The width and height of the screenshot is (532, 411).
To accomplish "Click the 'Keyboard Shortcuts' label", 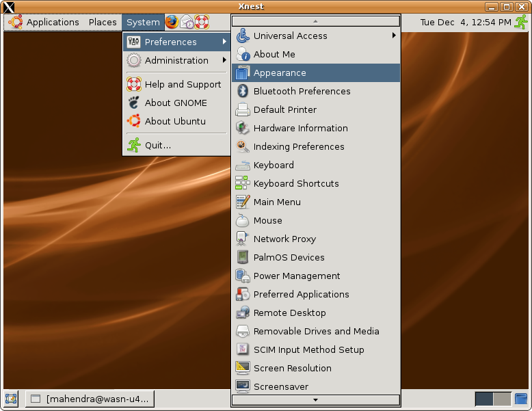I will tap(296, 183).
